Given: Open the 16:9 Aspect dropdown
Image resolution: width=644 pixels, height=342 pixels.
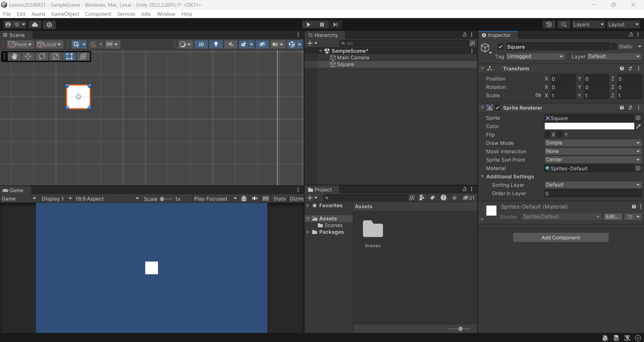Looking at the screenshot, I should point(107,199).
